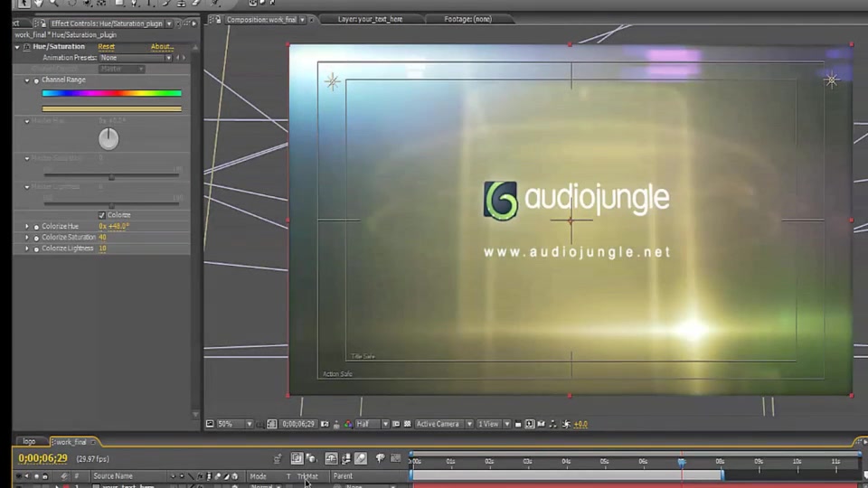Click Master Lightness slider handle

tap(111, 205)
